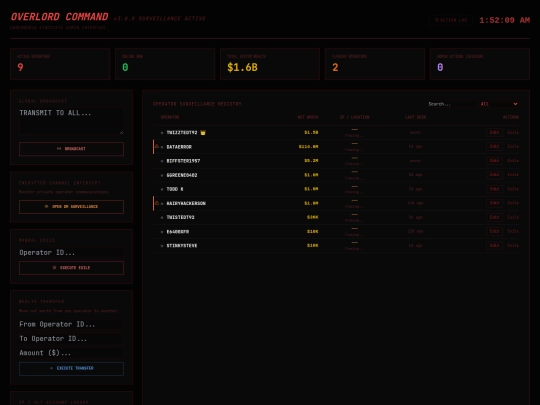Edit operator TWIZZTEDT92
Screen dimensions: 540x405
click(494, 132)
